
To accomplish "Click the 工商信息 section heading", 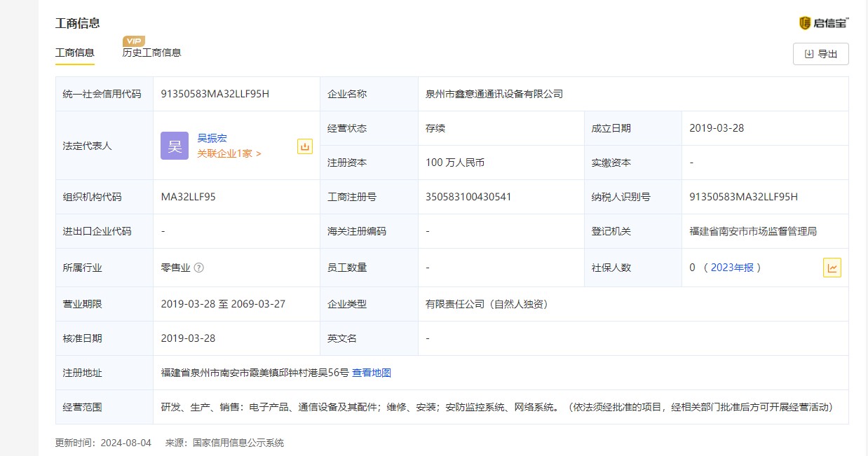I will [78, 23].
